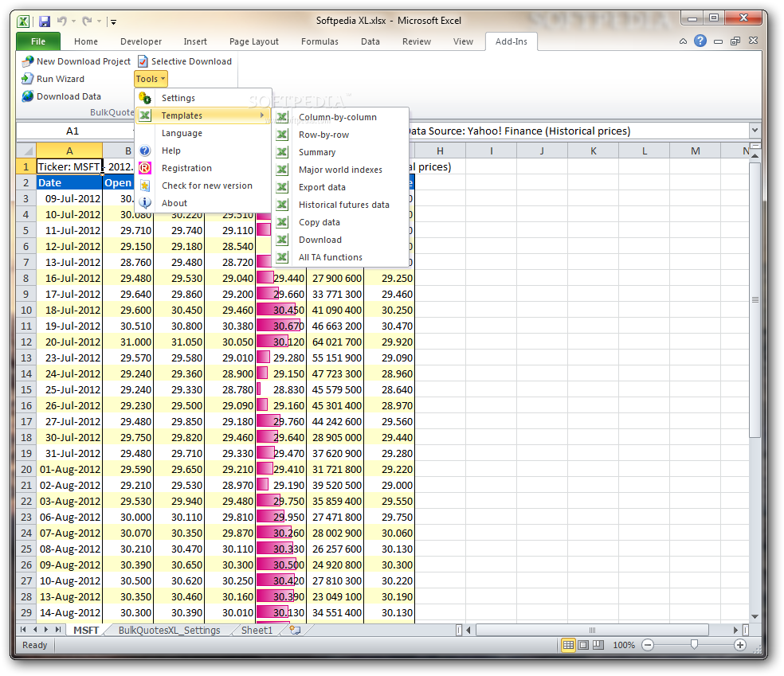Switch to the Formulas ribbon tab
The height and width of the screenshot is (676, 784).
pos(319,41)
